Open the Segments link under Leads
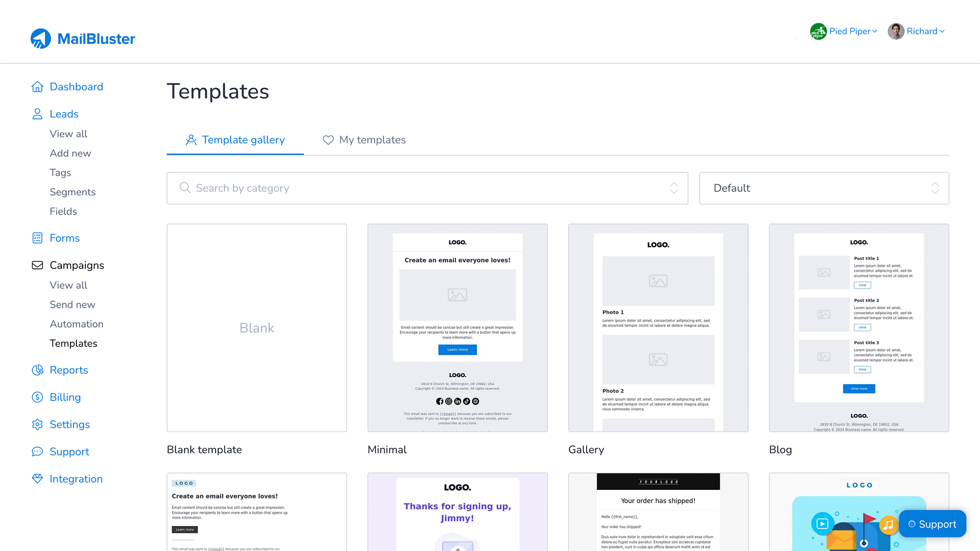The width and height of the screenshot is (980, 551). coord(72,192)
